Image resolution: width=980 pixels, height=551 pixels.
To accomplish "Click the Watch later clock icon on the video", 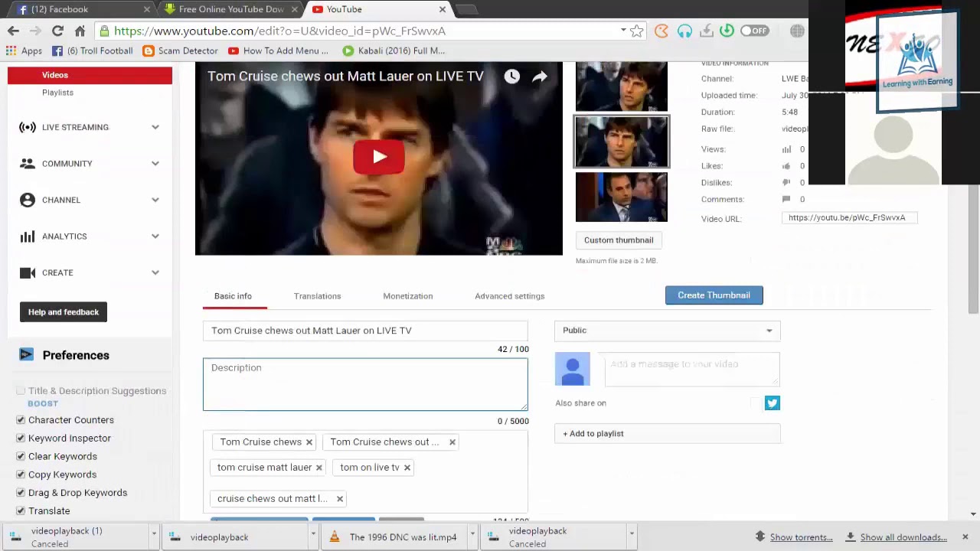I will pos(511,76).
